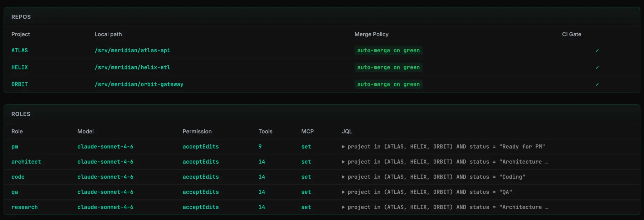Click the MCP set value for research
644x220 pixels.
306,207
